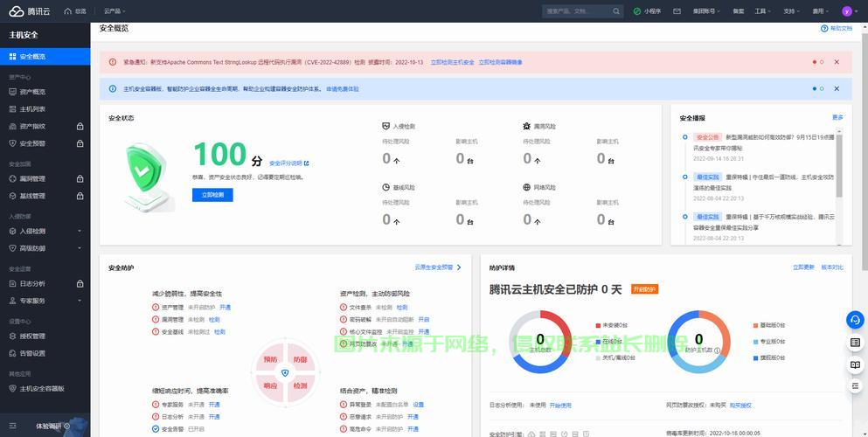The width and height of the screenshot is (868, 437).
Task: Select second dot in blue banner carousel
Action: [x=822, y=88]
